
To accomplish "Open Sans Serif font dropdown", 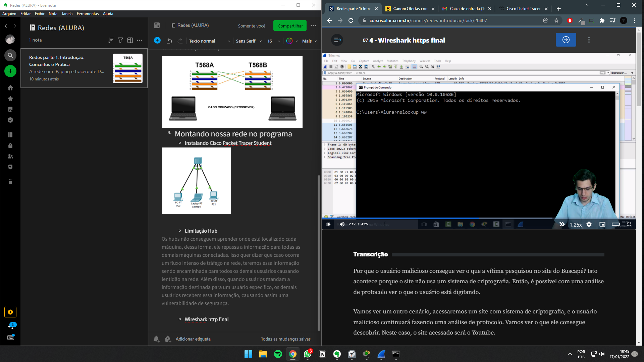I will click(249, 41).
